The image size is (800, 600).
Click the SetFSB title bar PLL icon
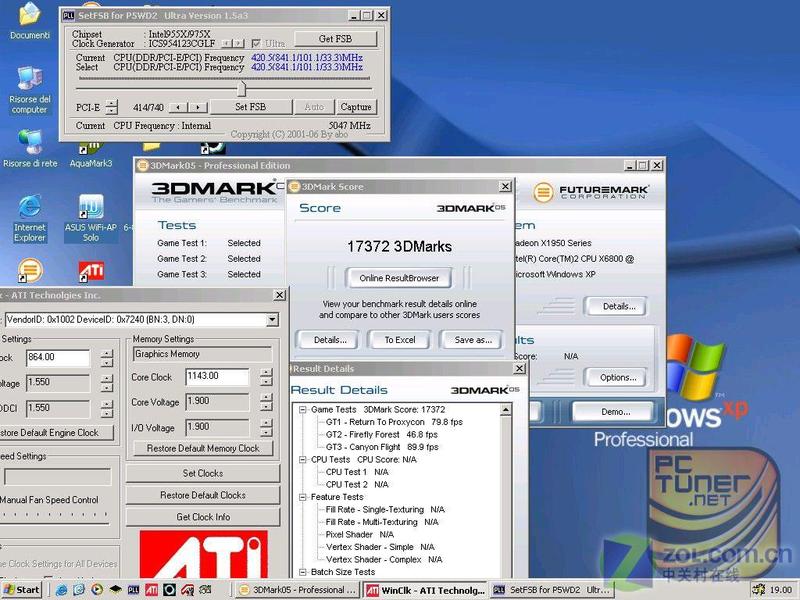(68, 16)
